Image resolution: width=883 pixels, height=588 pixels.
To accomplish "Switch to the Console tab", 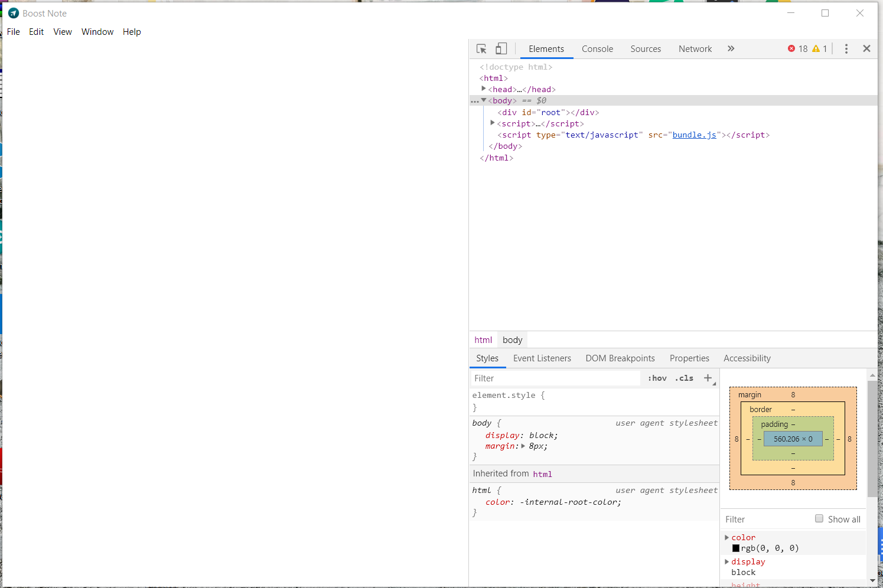I will pyautogui.click(x=597, y=49).
